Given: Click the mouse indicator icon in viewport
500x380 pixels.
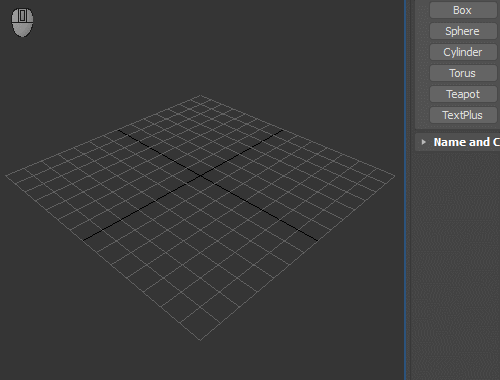Looking at the screenshot, I should click(x=22, y=22).
